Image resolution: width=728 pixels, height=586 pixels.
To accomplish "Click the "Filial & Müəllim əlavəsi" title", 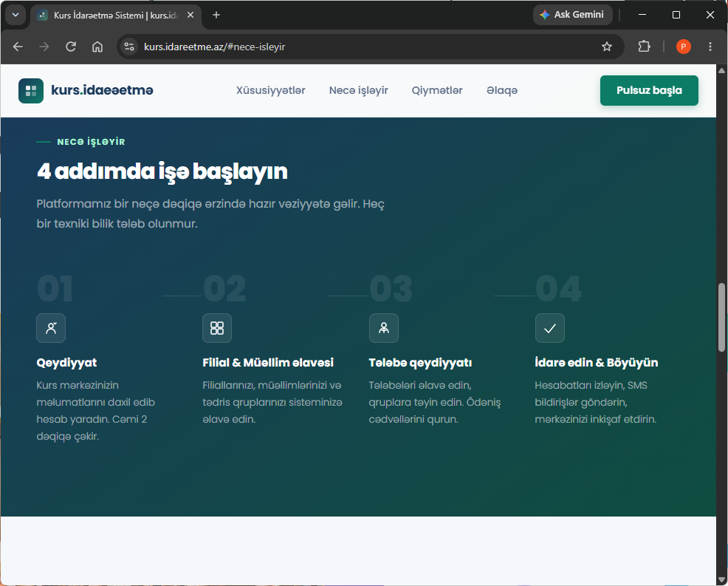I will [x=268, y=363].
